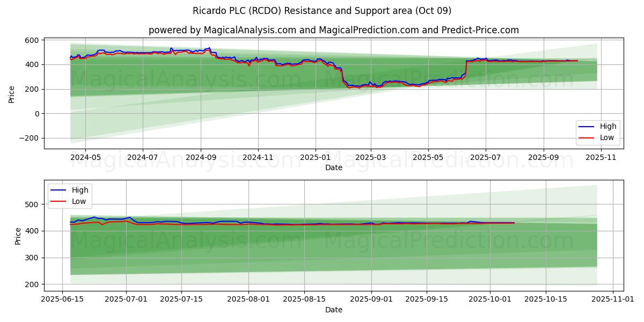Click the '0' price tick label
644x322 pixels.
pos(36,114)
